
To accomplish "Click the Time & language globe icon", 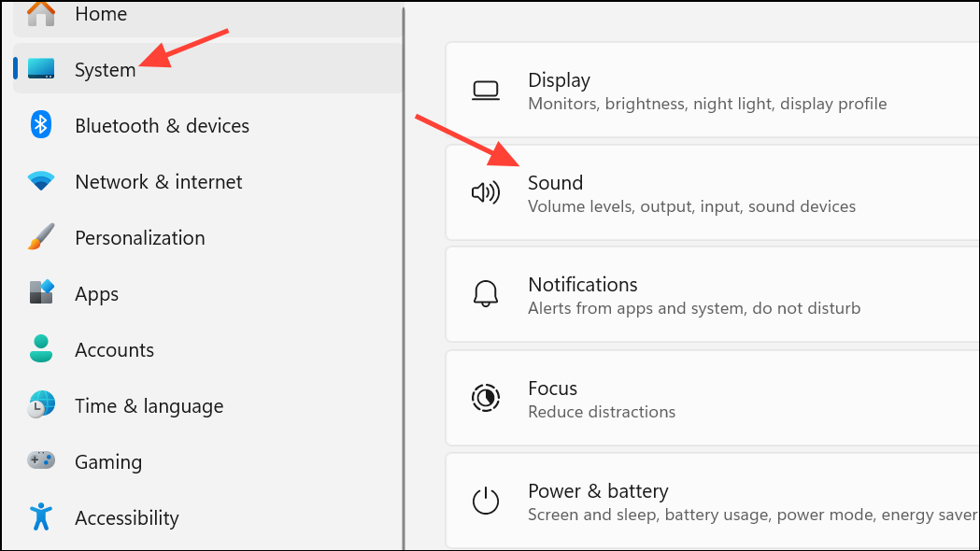I will [x=41, y=404].
